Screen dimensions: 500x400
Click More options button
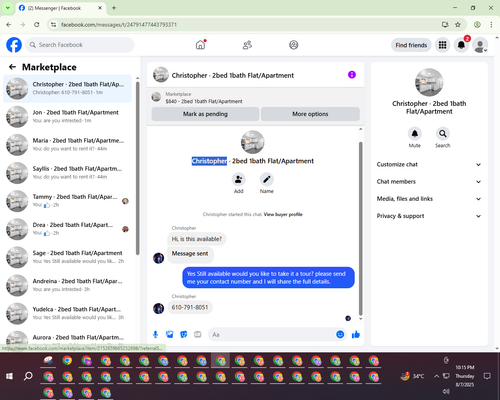[x=310, y=114]
